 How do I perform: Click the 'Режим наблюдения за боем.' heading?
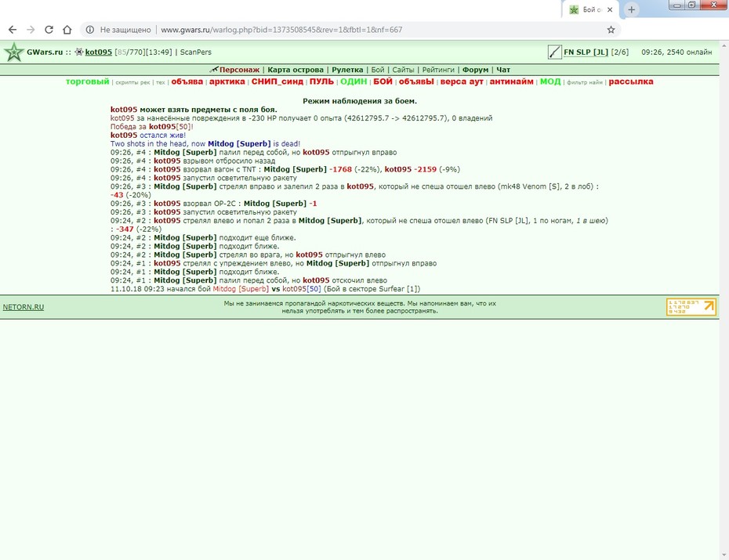pyautogui.click(x=360, y=101)
